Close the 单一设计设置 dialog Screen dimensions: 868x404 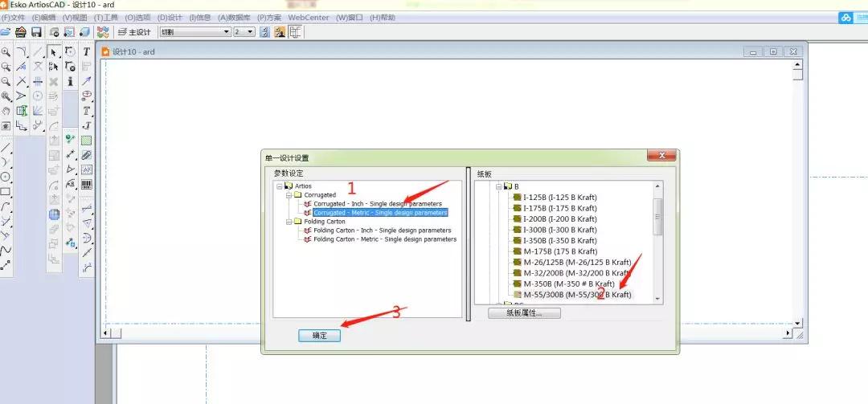pos(660,156)
